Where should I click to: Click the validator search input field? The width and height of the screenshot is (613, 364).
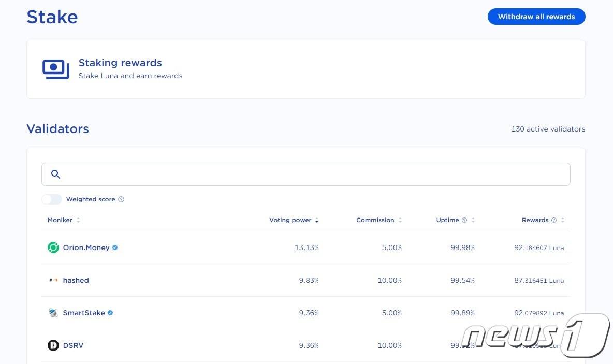pyautogui.click(x=311, y=174)
